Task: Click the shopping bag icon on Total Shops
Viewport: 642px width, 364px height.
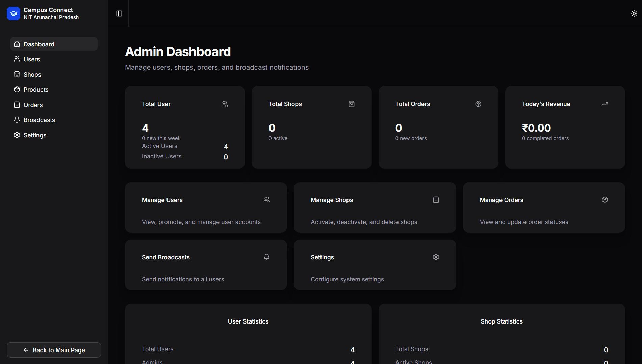Action: click(351, 104)
